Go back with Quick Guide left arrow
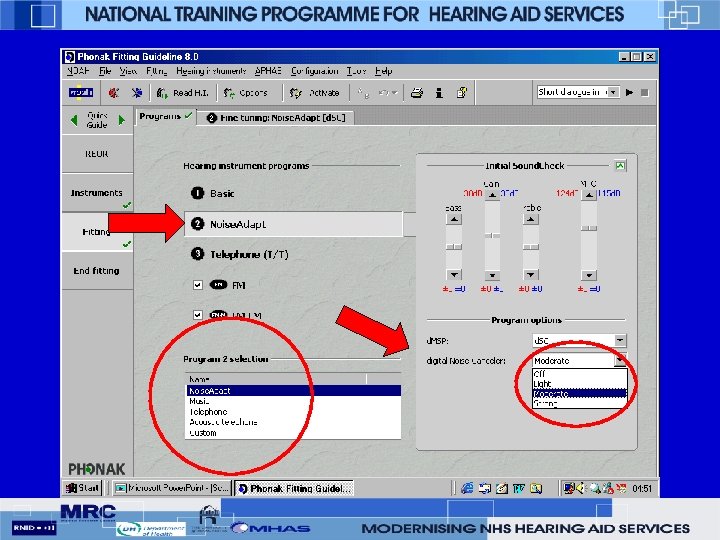This screenshot has width=720, height=540. [x=74, y=120]
